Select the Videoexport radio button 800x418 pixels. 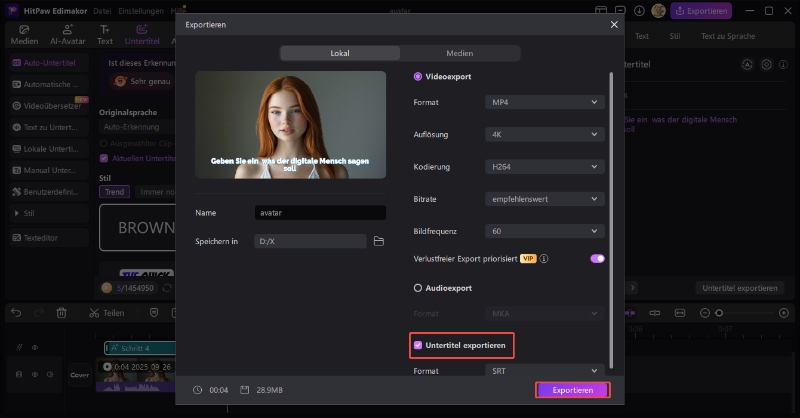click(418, 76)
